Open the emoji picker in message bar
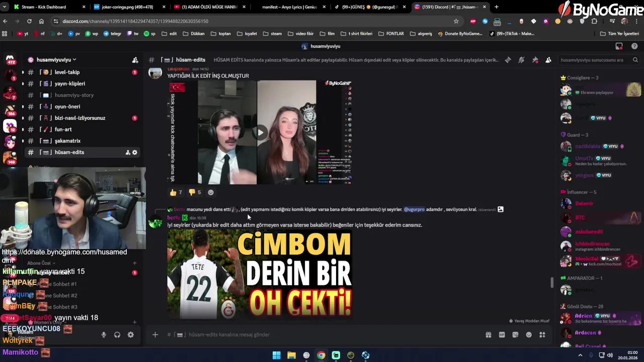The image size is (644, 362). (529, 335)
